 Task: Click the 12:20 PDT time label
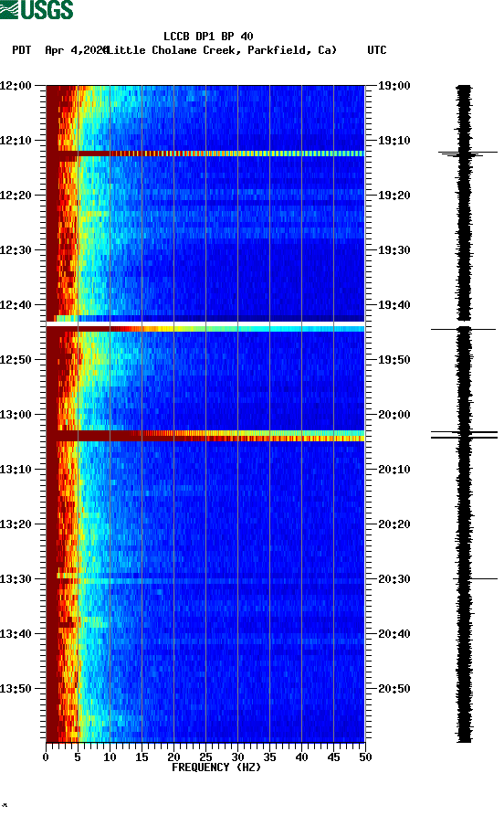point(16,196)
